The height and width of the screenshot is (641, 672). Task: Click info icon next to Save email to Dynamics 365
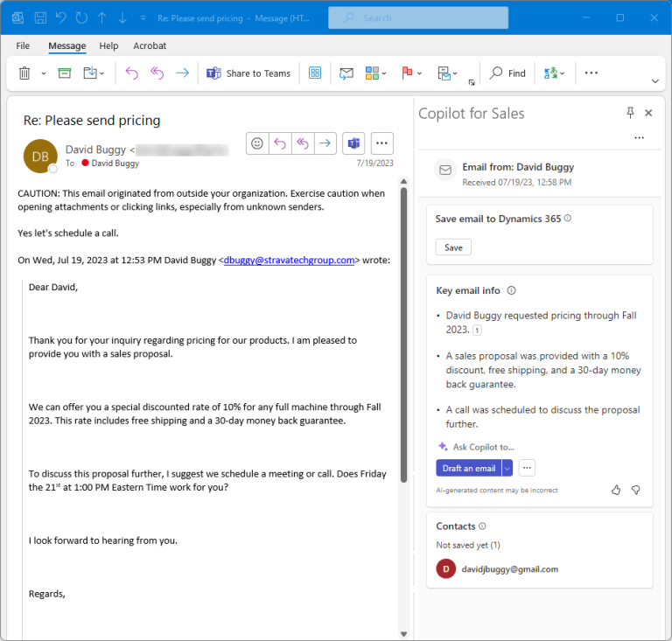[x=567, y=219]
